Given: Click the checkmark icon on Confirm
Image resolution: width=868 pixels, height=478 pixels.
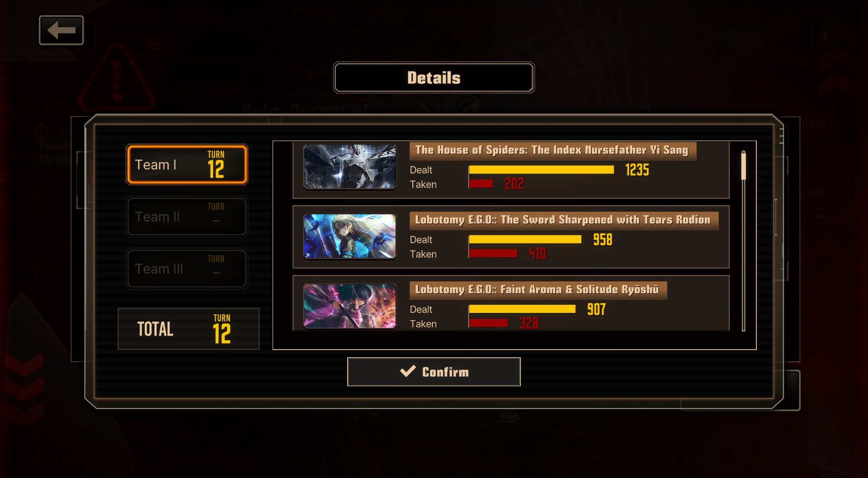Looking at the screenshot, I should point(408,371).
